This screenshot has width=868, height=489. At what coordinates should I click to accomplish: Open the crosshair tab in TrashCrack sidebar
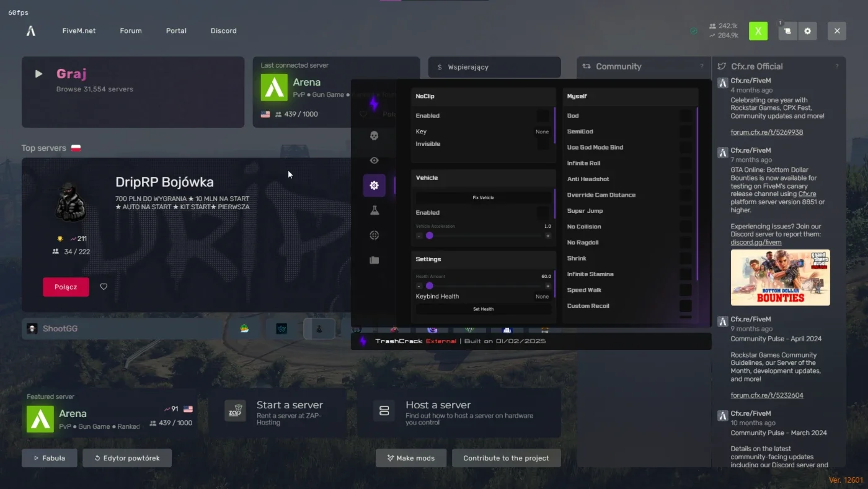pos(374,235)
